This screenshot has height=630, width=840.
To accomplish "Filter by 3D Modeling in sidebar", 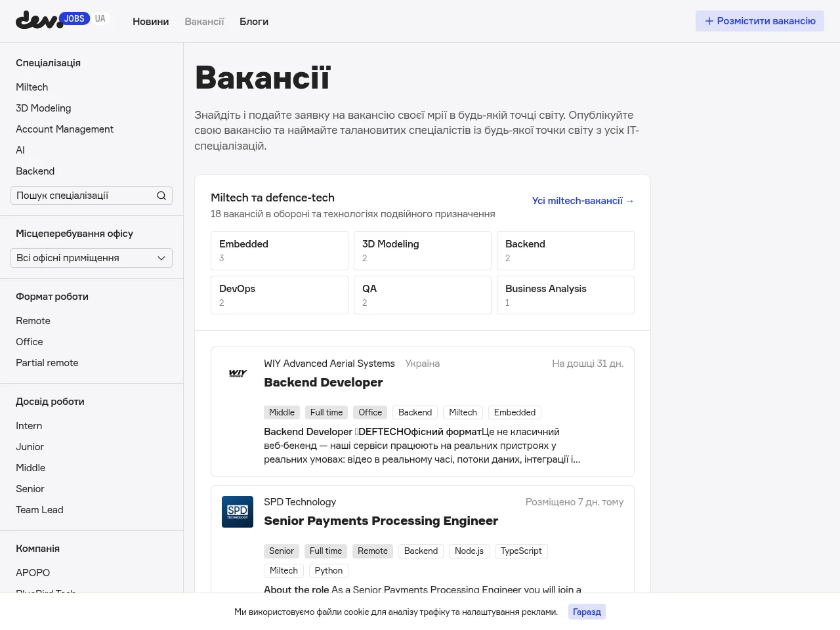I will point(43,108).
